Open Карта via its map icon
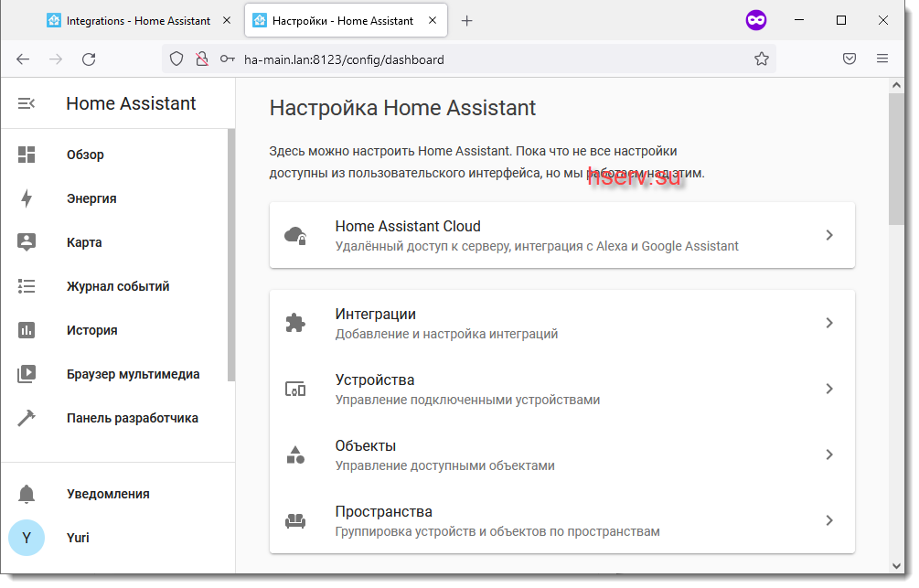Screen dimensions: 919x588 coord(27,242)
